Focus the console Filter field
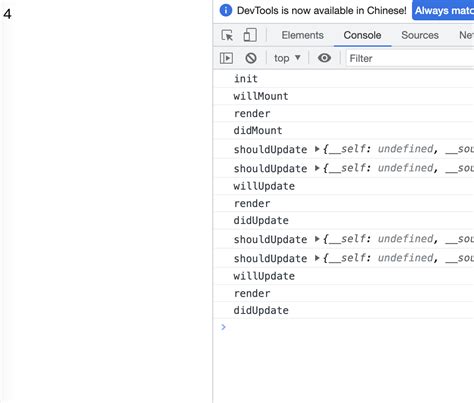Image resolution: width=474 pixels, height=403 pixels. point(410,58)
